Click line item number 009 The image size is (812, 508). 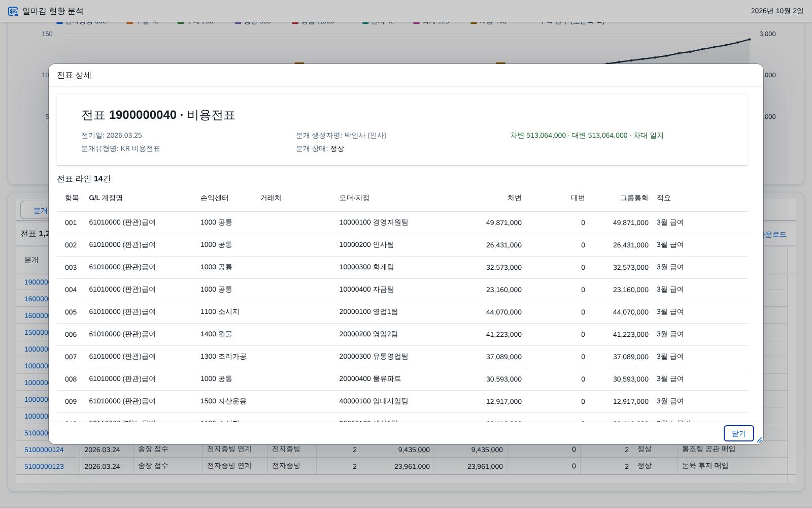71,401
